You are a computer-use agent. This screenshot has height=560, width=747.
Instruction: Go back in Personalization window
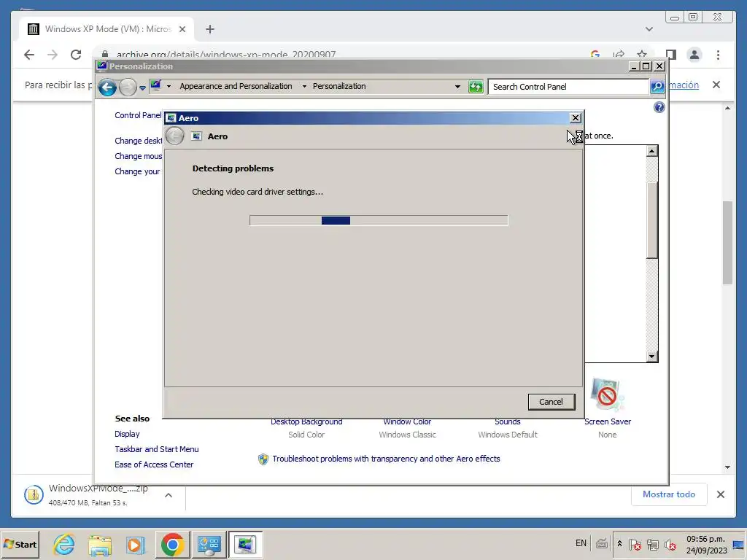(108, 87)
